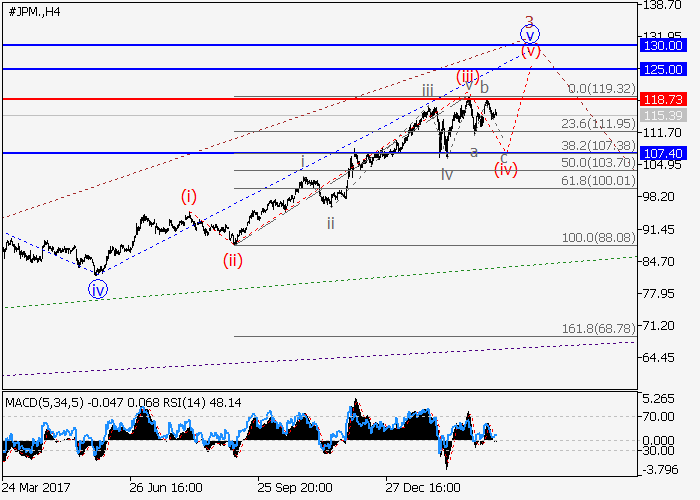Select the 130.00 blue price label

point(663,45)
